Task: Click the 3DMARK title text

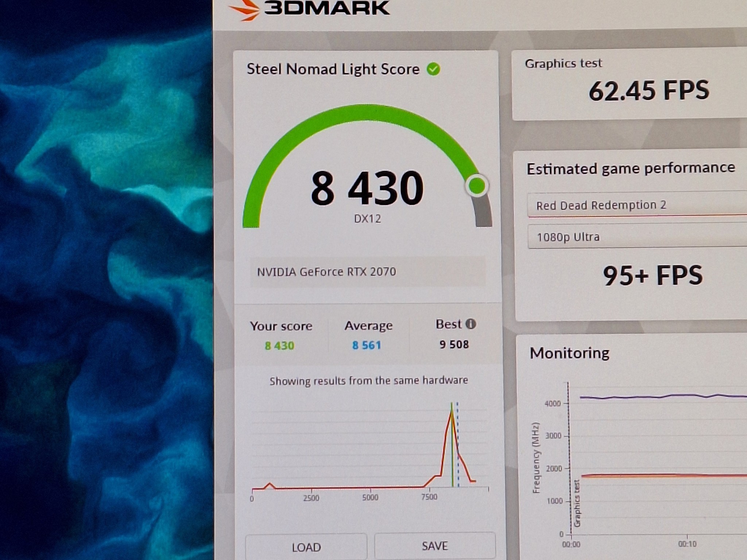Action: point(327,8)
